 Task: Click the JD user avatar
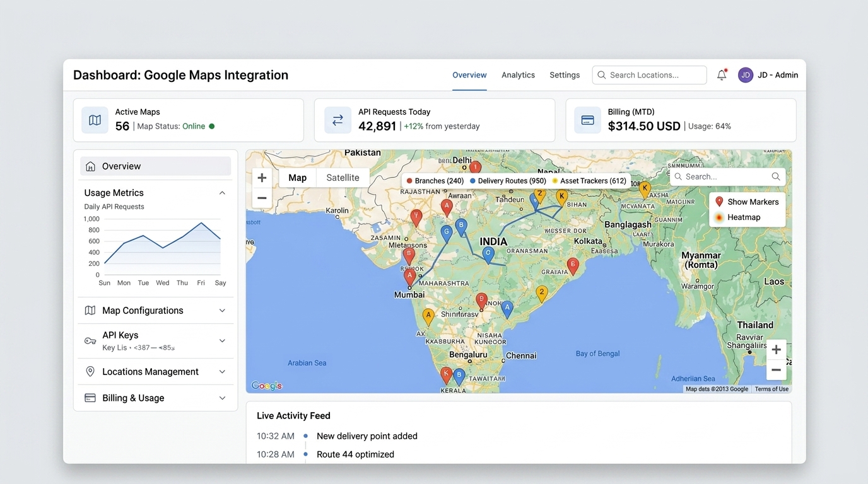tap(746, 75)
